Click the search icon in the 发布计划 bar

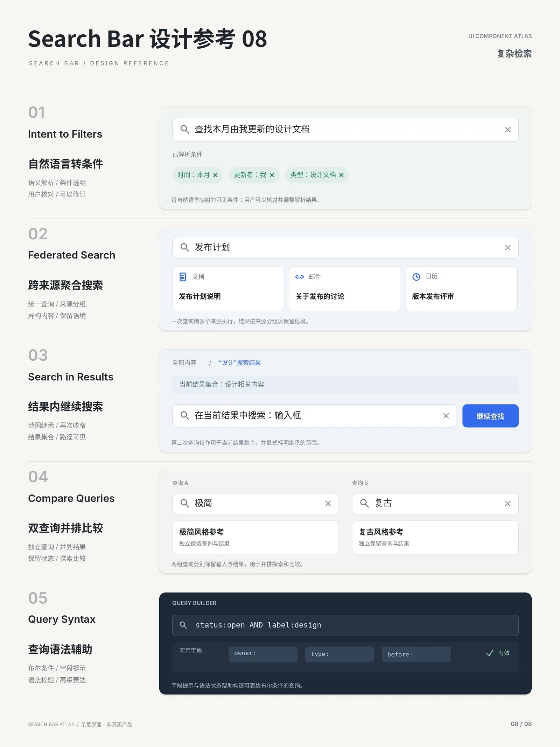point(184,248)
